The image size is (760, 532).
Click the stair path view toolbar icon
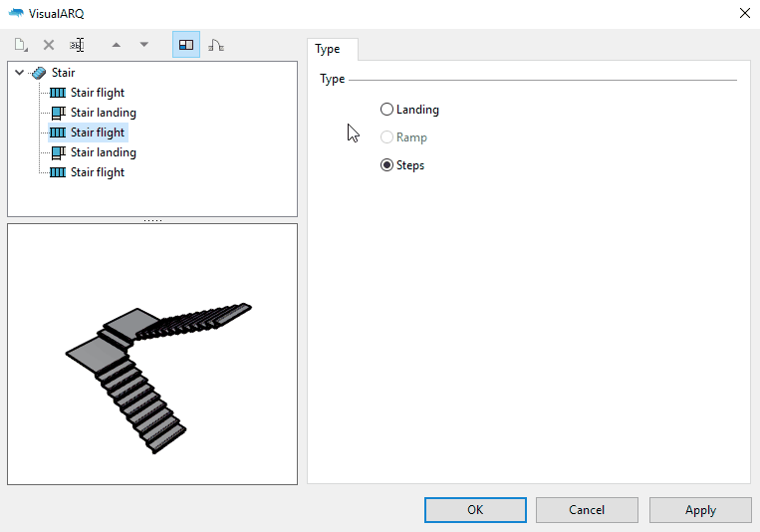click(x=215, y=45)
